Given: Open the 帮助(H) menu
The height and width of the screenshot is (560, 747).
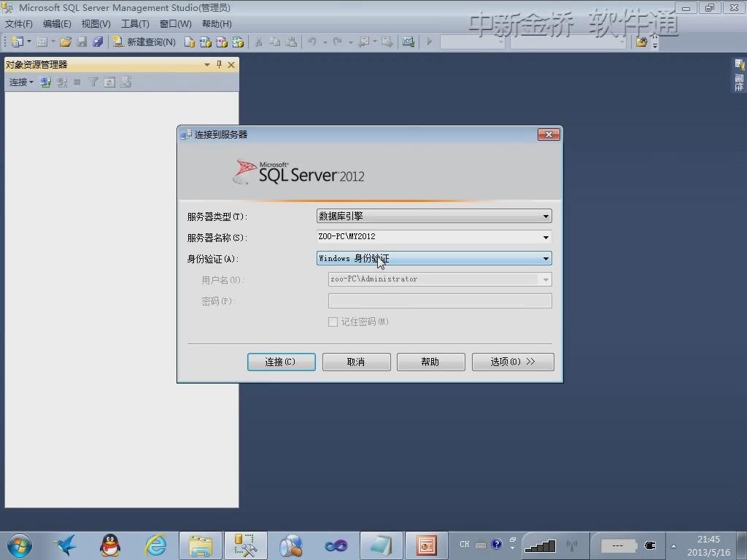Looking at the screenshot, I should click(217, 24).
